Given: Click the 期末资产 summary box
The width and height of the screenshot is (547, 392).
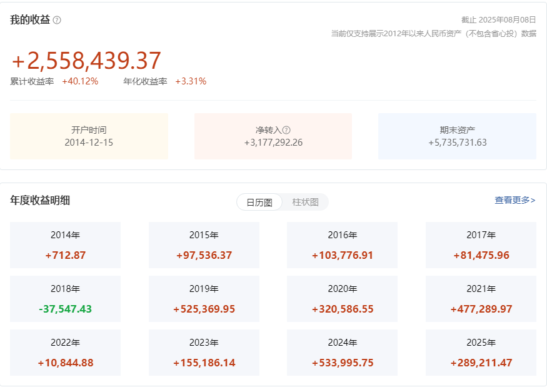Looking at the screenshot, I should coord(457,136).
